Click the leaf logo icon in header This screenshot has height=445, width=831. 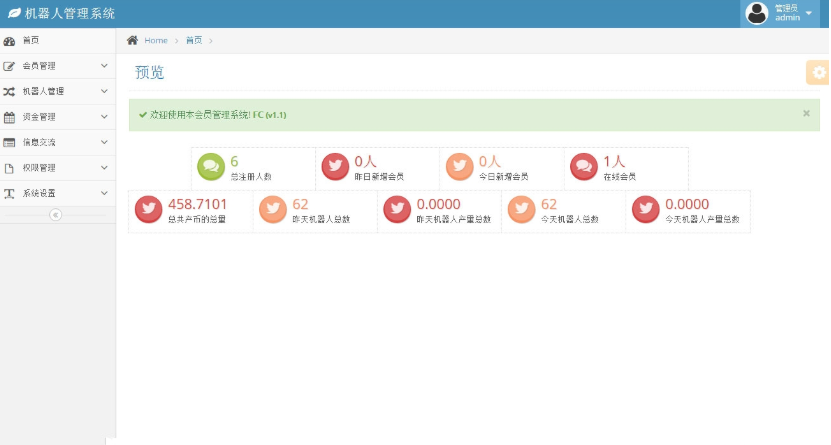tap(14, 13)
